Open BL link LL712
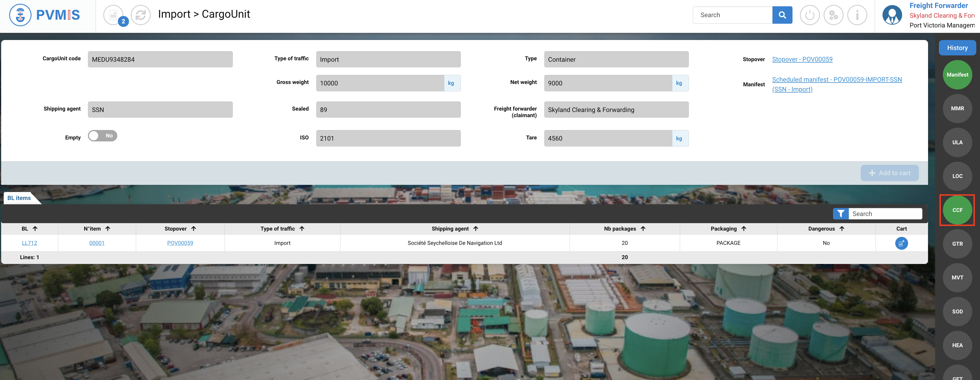980x380 pixels. pos(29,243)
